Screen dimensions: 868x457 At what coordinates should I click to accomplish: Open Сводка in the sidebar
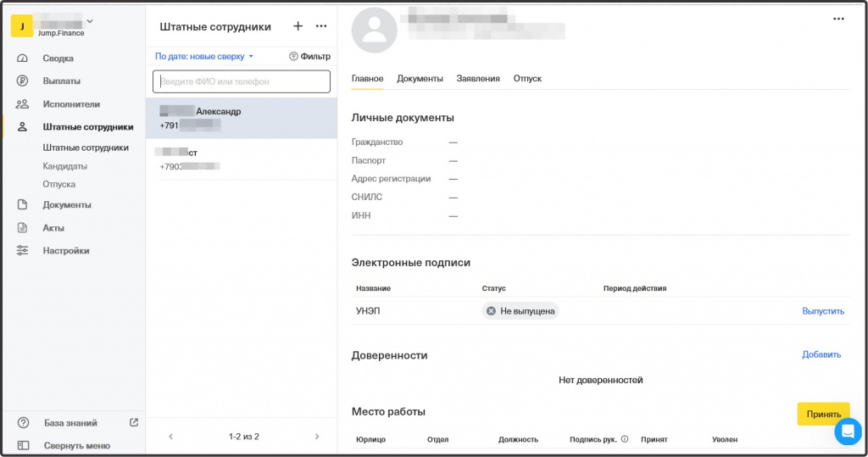(58, 59)
